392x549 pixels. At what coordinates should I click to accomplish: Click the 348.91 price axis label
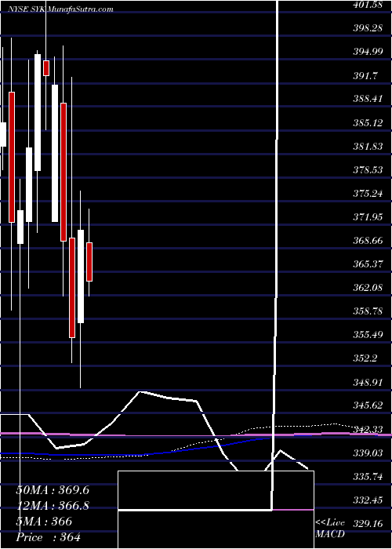pyautogui.click(x=368, y=383)
